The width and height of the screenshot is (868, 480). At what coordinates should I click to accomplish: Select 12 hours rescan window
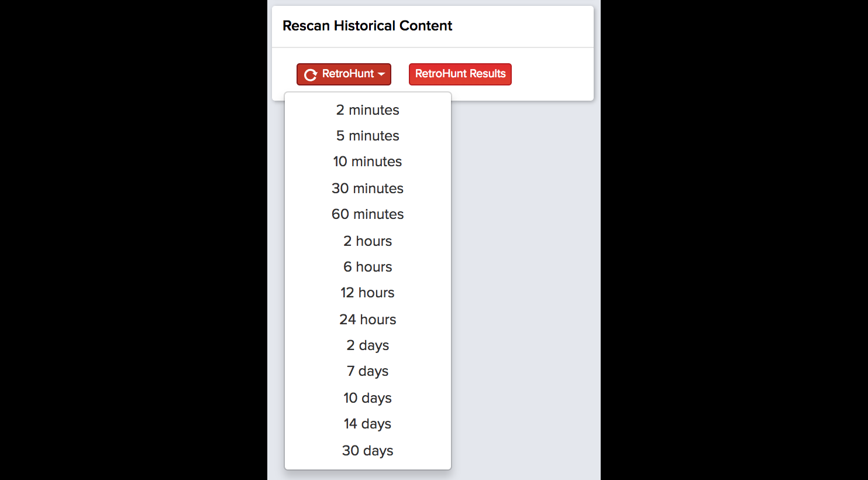point(368,293)
